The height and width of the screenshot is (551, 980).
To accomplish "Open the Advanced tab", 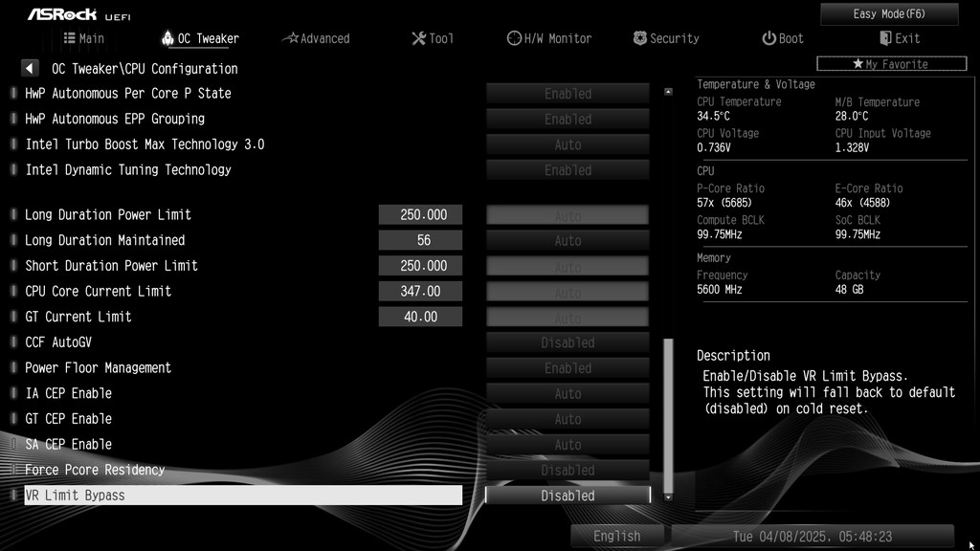I will [316, 38].
